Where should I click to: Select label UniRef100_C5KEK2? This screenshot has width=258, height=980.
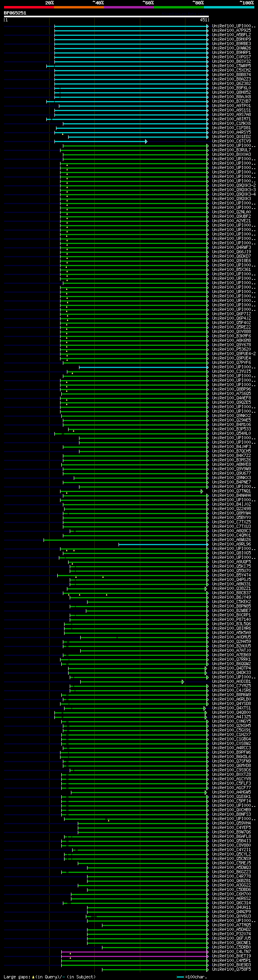tap(231, 602)
